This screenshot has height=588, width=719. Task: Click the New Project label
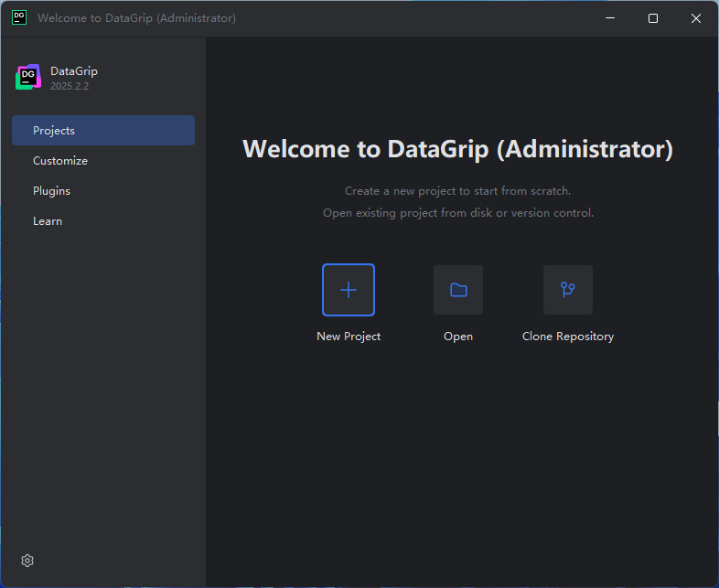pyautogui.click(x=349, y=337)
